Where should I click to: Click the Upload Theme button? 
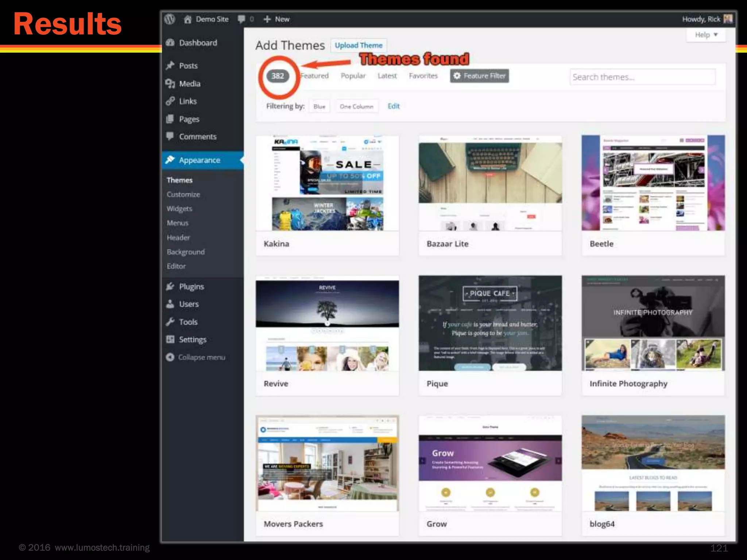coord(359,46)
